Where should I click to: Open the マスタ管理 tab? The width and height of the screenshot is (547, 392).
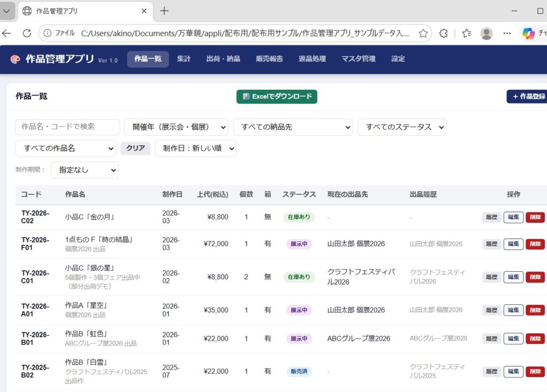tap(358, 59)
